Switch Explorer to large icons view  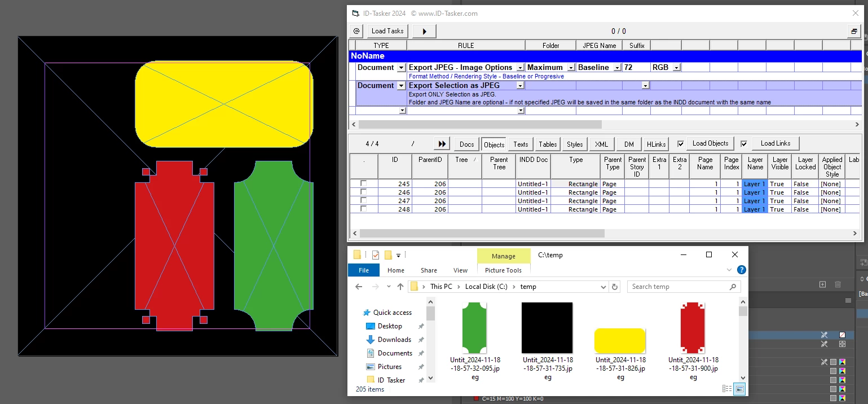click(x=739, y=389)
